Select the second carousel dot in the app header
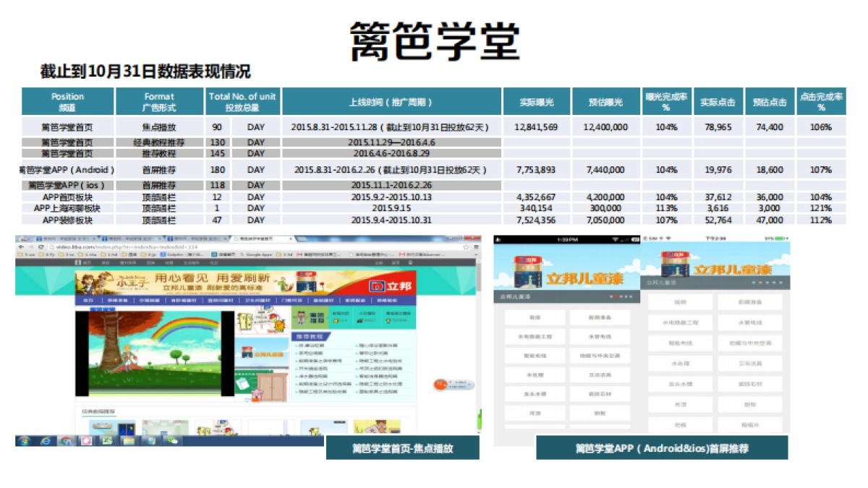Viewport: 868px width, 488px height. click(616, 296)
